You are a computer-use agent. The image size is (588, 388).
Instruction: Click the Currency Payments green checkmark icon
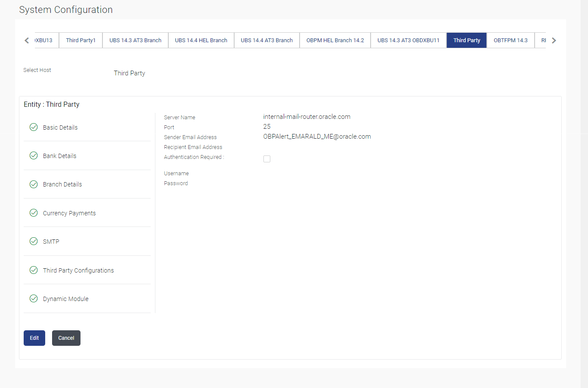pyautogui.click(x=34, y=213)
